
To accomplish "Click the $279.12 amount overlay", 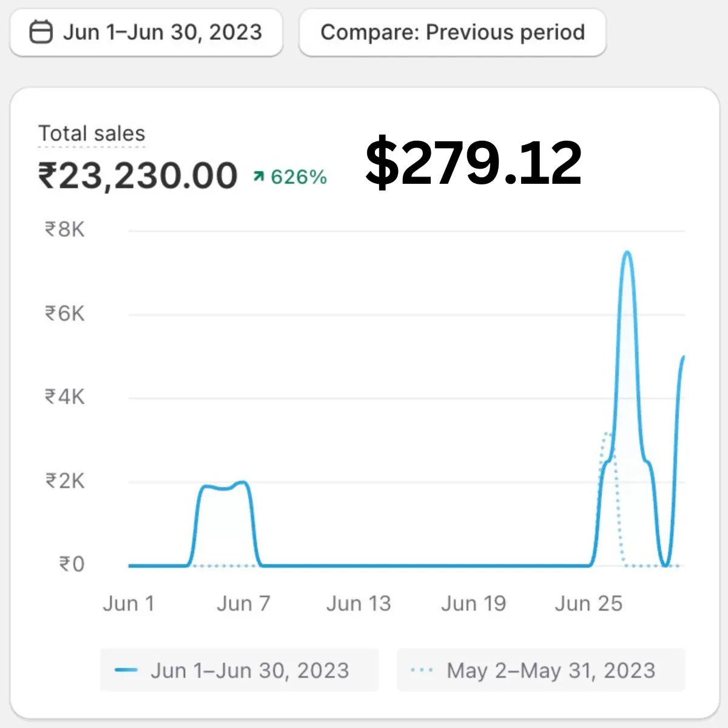I will click(473, 163).
